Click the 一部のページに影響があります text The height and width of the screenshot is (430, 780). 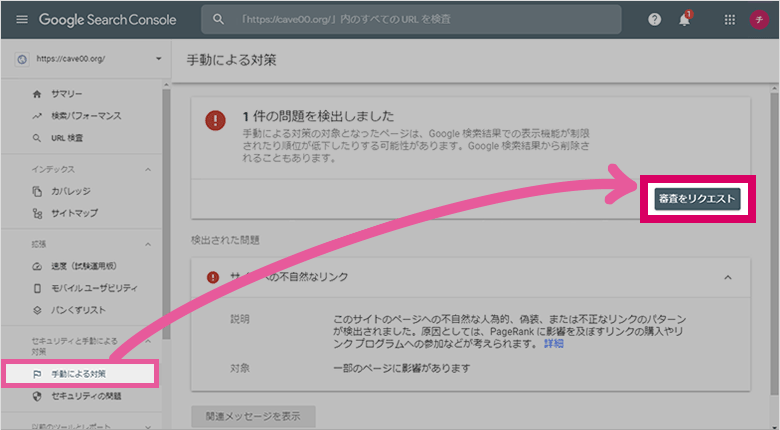(401, 368)
